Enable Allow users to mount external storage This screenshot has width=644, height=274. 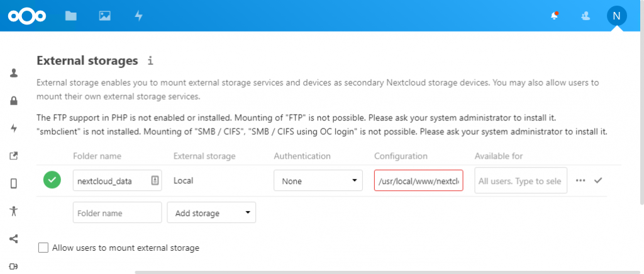(x=43, y=248)
